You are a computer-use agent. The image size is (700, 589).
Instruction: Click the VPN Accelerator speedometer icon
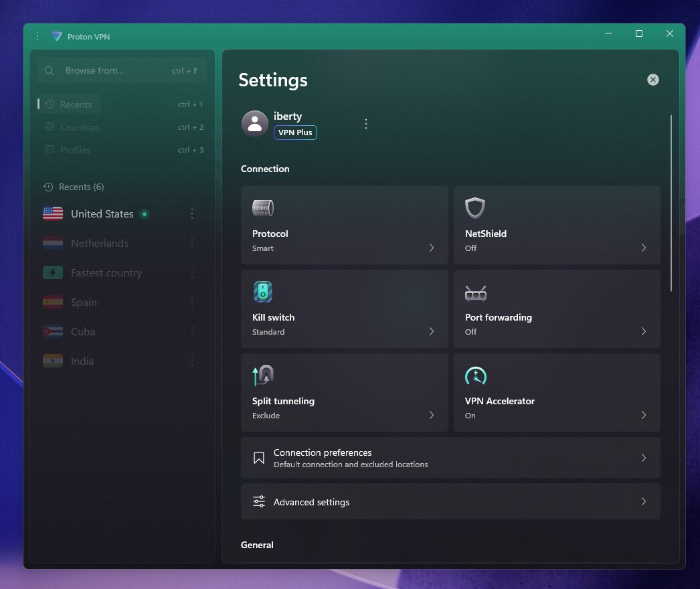pos(475,375)
